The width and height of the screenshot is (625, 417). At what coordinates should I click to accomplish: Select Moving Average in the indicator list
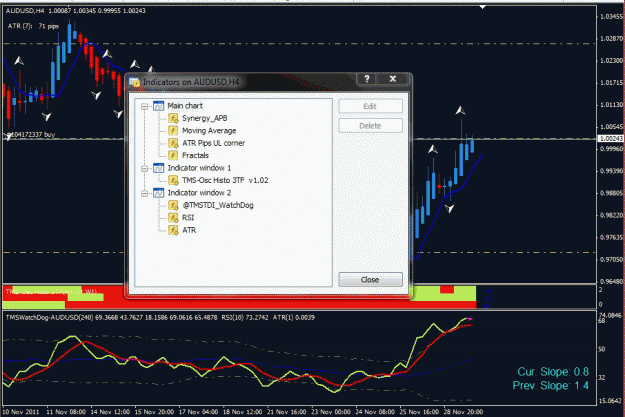coord(209,131)
